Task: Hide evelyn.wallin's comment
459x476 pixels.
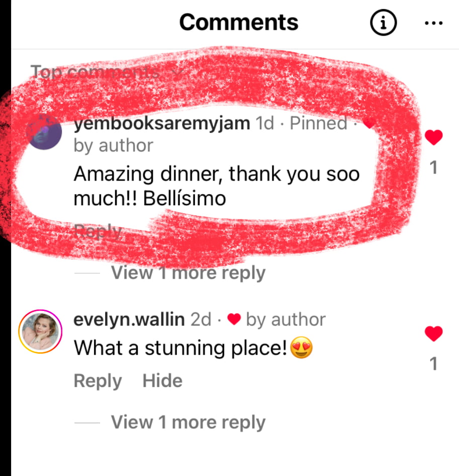Action: (x=162, y=381)
